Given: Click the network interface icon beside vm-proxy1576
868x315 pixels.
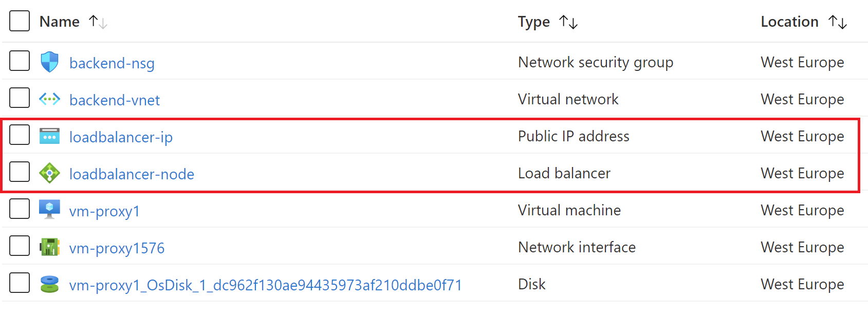Looking at the screenshot, I should point(49,246).
